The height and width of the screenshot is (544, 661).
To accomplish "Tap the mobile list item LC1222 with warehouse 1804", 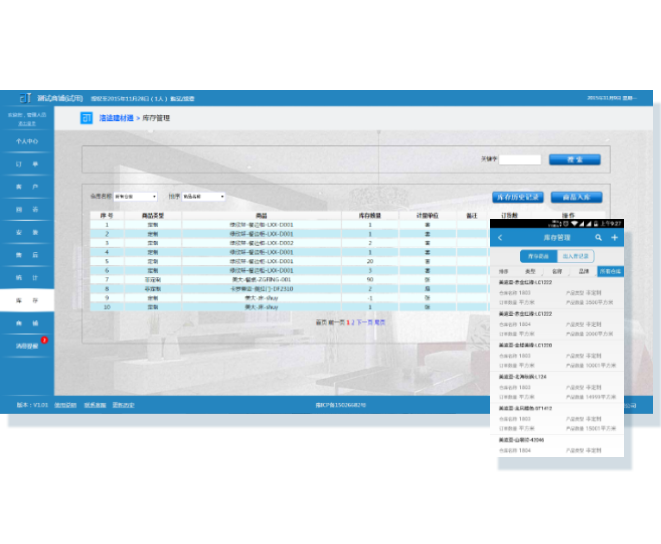I will pyautogui.click(x=557, y=324).
